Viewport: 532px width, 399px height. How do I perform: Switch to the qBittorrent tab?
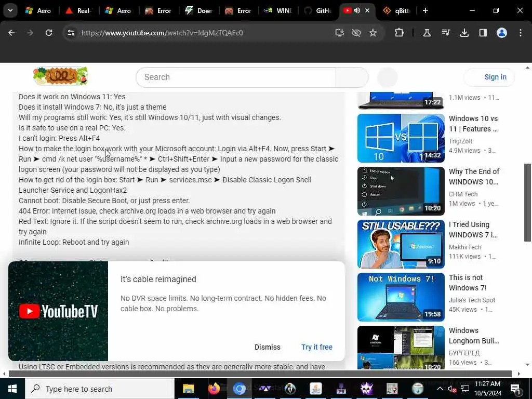coord(396,10)
